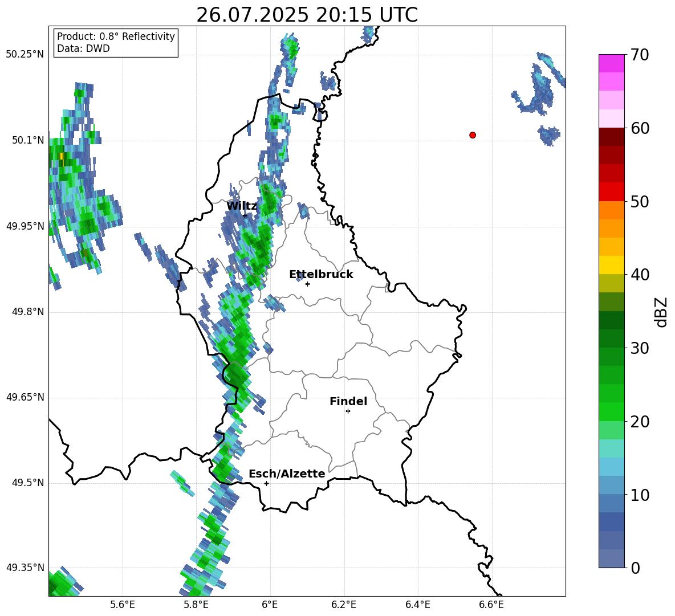The height and width of the screenshot is (616, 675).
Task: Click the 'Data: DWD' text
Action: click(83, 48)
